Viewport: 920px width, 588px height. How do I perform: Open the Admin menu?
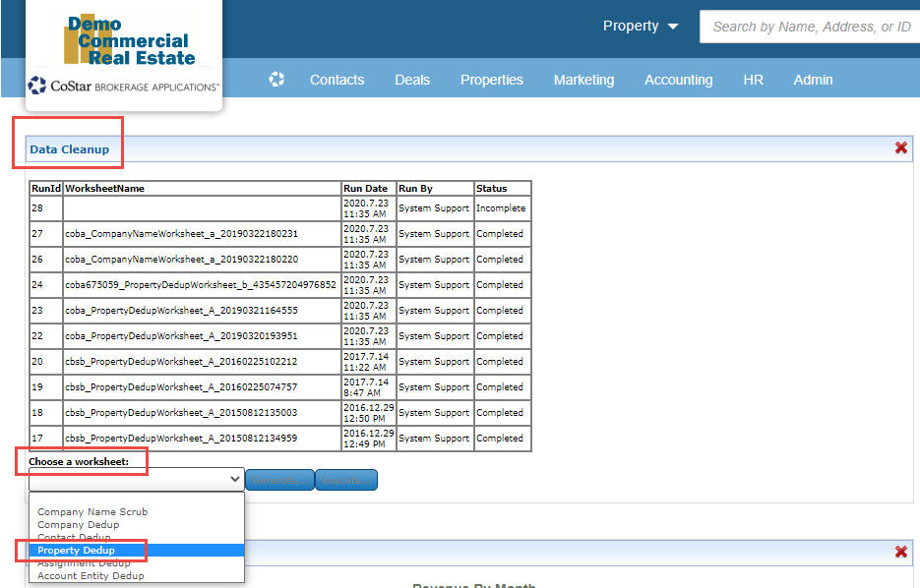(x=813, y=80)
